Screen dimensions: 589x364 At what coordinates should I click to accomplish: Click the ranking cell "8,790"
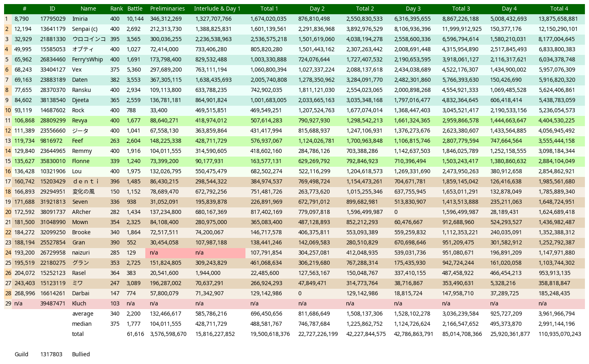pos(22,19)
